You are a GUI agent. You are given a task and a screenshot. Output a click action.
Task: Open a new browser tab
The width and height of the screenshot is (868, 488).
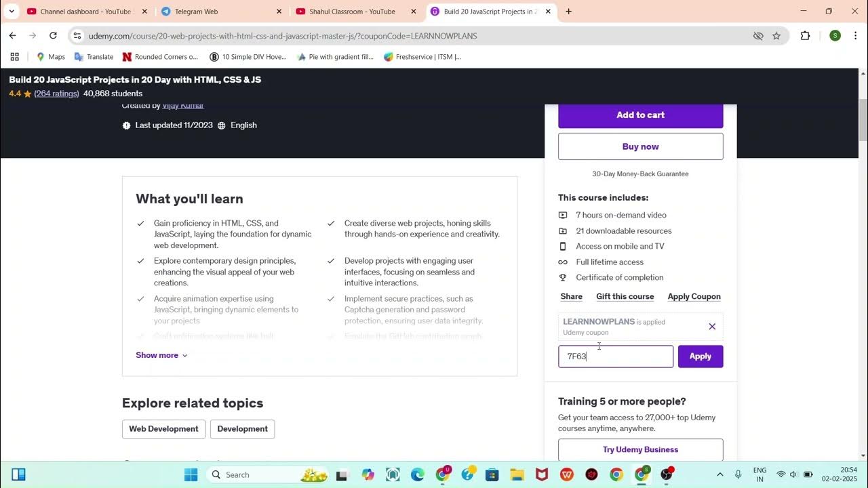click(x=568, y=12)
